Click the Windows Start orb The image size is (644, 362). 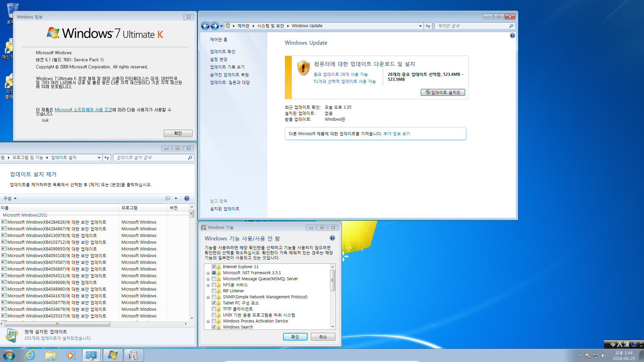(x=9, y=355)
